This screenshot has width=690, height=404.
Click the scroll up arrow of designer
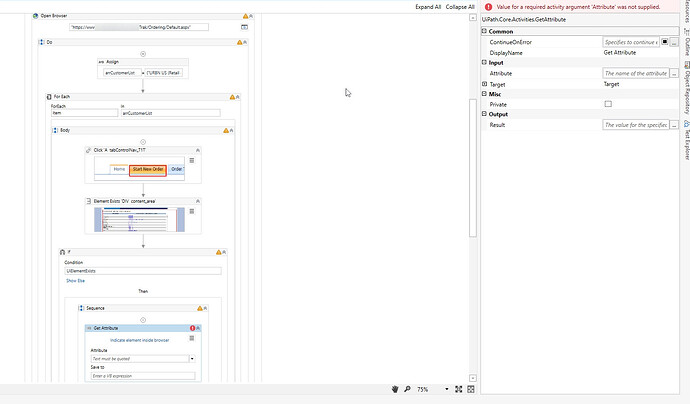[x=473, y=18]
